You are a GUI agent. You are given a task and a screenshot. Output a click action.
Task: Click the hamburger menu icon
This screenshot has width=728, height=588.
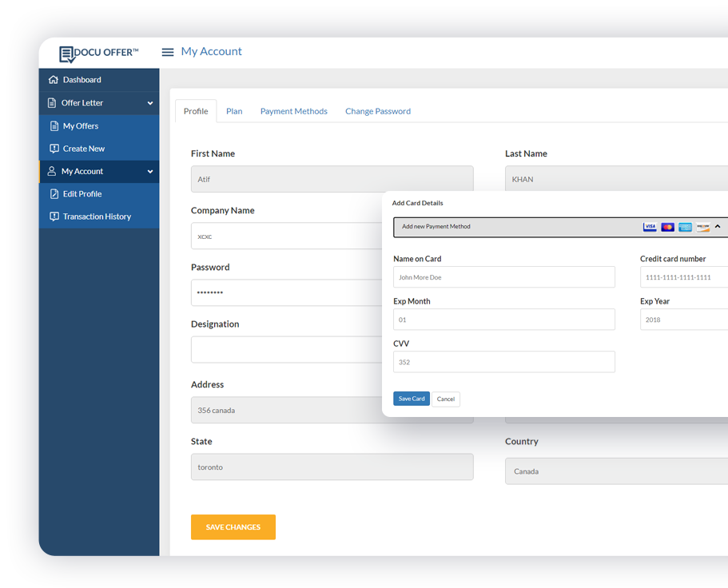point(168,52)
